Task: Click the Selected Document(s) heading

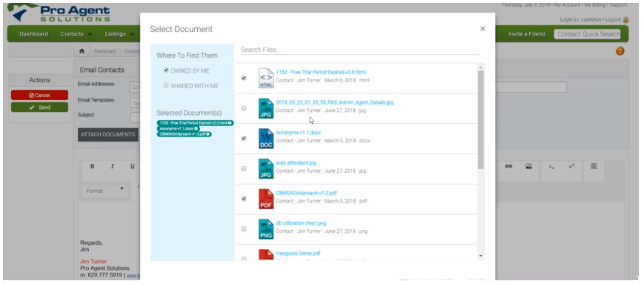Action: [x=189, y=113]
